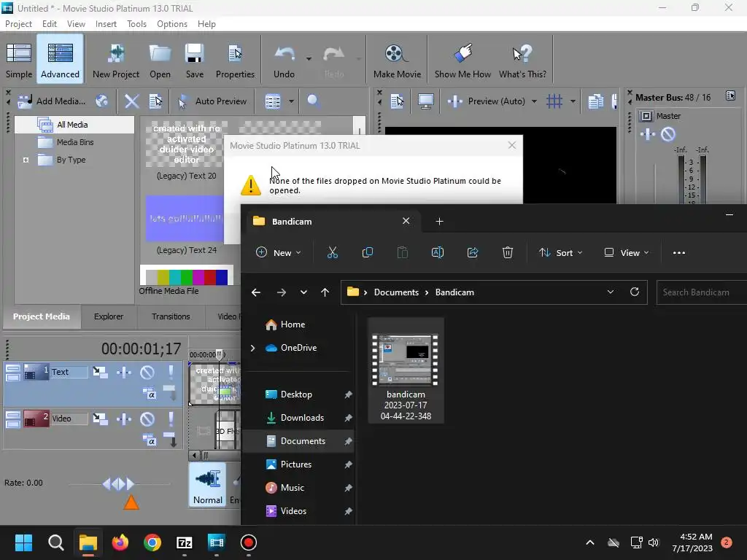Mute the Master bus output
Screen dimensions: 747x560
(668, 134)
